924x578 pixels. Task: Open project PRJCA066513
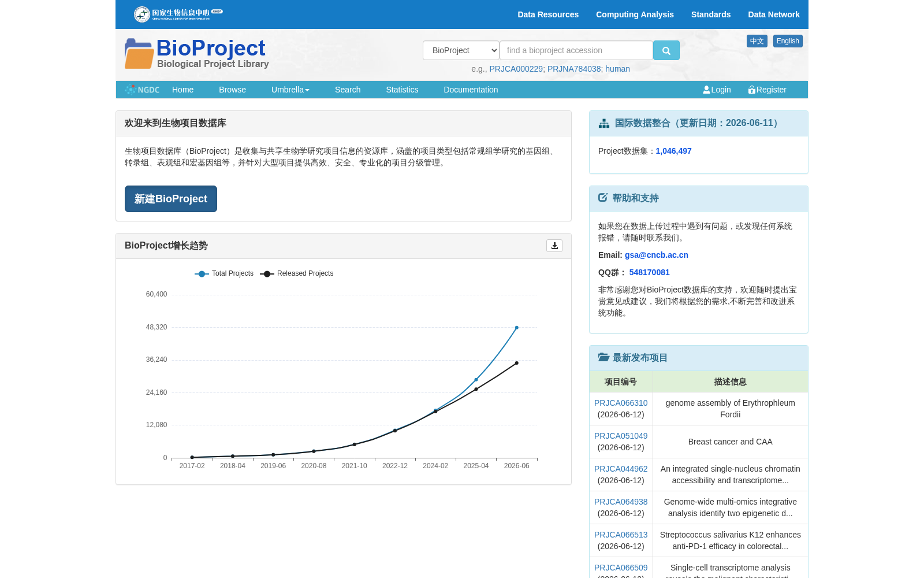pos(621,535)
